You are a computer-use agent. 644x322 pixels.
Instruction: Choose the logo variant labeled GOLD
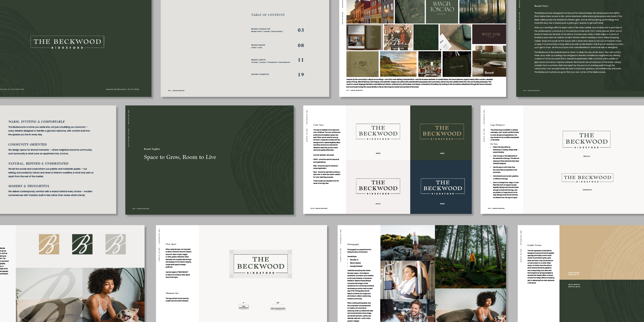(442, 132)
